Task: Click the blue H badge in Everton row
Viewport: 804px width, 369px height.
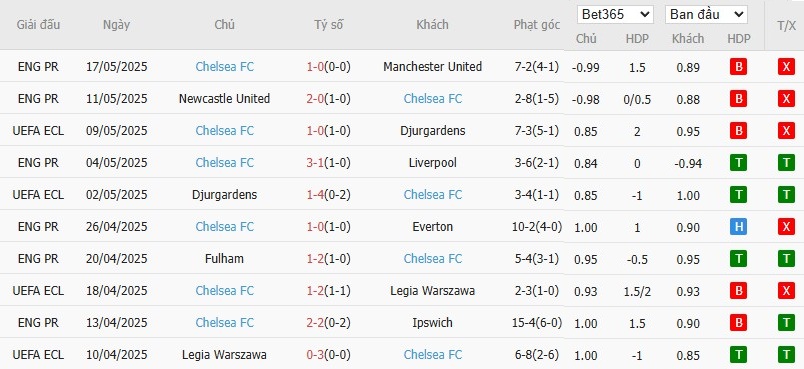Action: pos(738,227)
